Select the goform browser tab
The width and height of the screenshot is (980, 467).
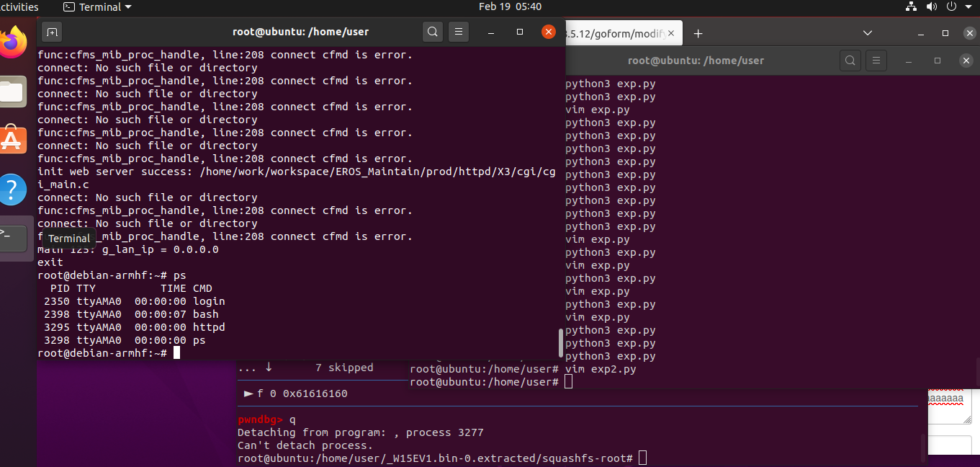(x=623, y=33)
